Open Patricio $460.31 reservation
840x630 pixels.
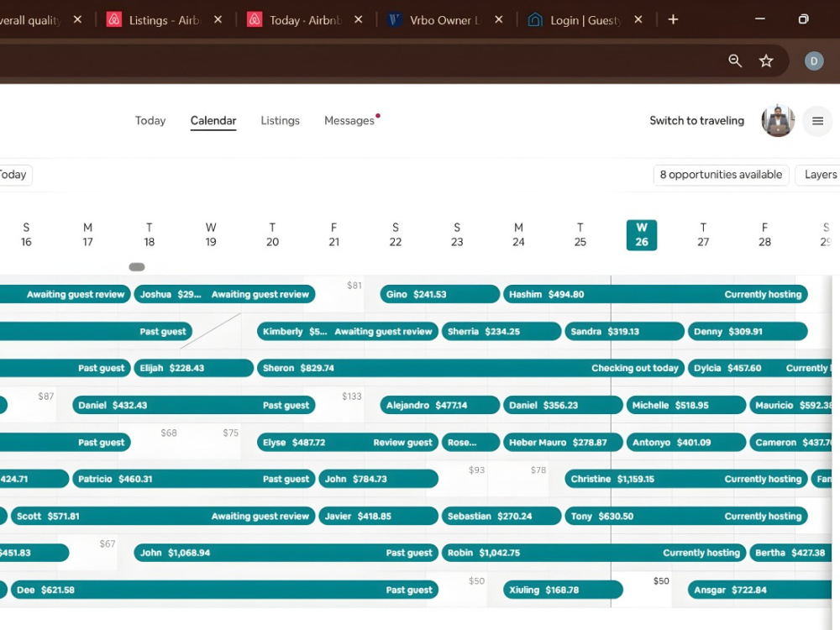[193, 479]
